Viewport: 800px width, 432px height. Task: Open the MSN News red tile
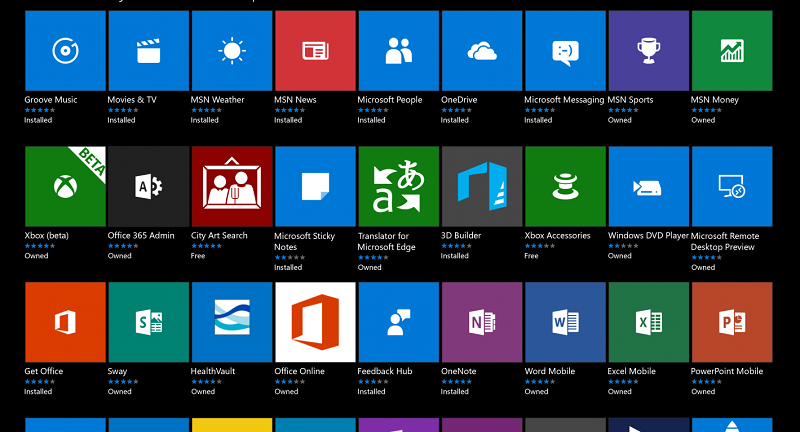pyautogui.click(x=314, y=51)
